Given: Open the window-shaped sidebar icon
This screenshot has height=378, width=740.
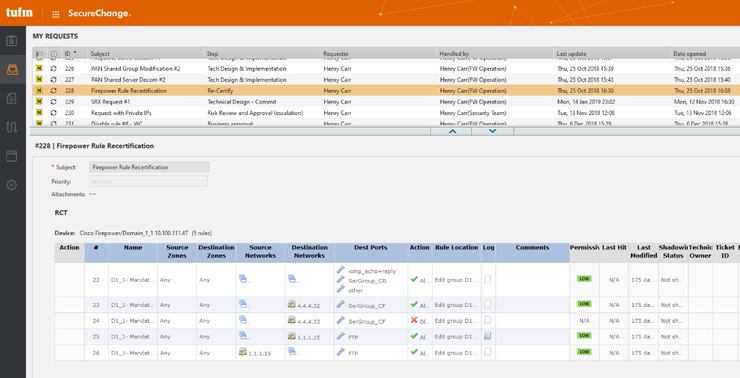Looking at the screenshot, I should [12, 156].
